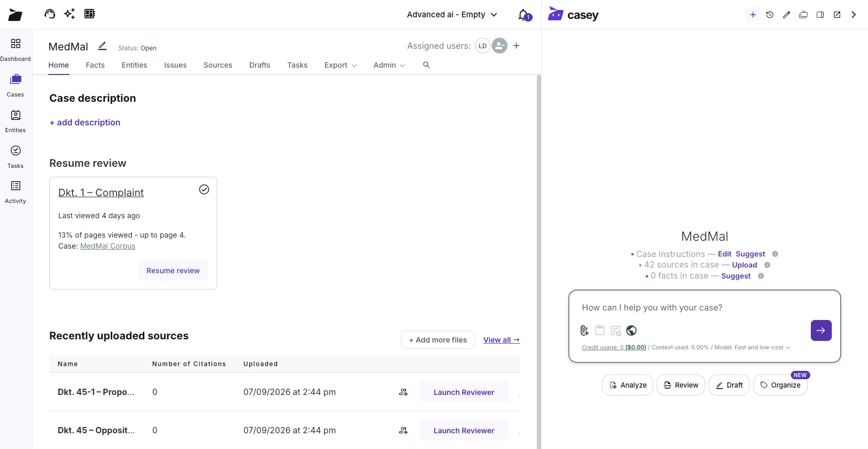Viewport: 868px width, 449px height.
Task: Click the clipboard icon in chat input
Action: [x=600, y=330]
